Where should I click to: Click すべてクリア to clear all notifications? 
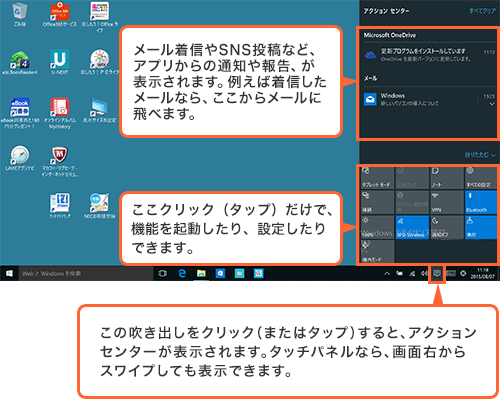(482, 11)
